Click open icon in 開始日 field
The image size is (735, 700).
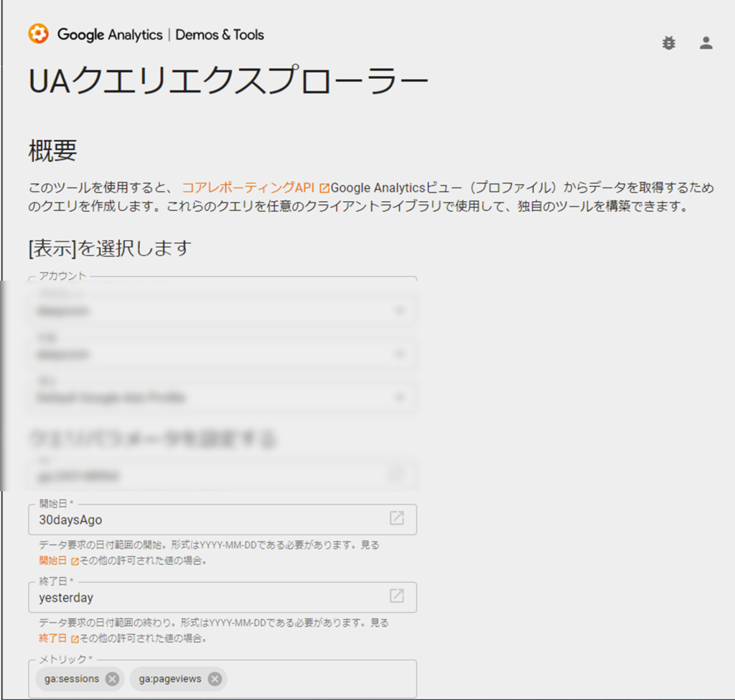(396, 518)
